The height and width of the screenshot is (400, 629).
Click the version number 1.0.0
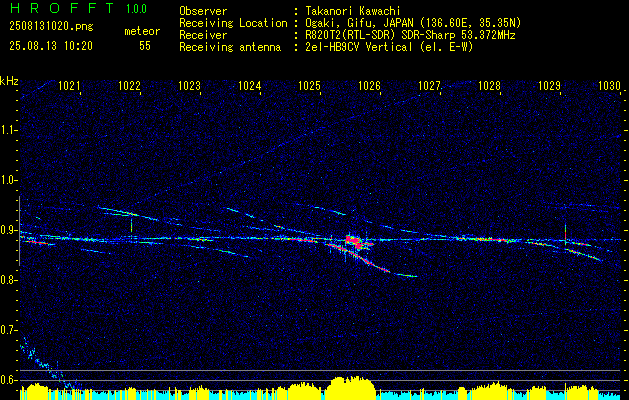[136, 9]
